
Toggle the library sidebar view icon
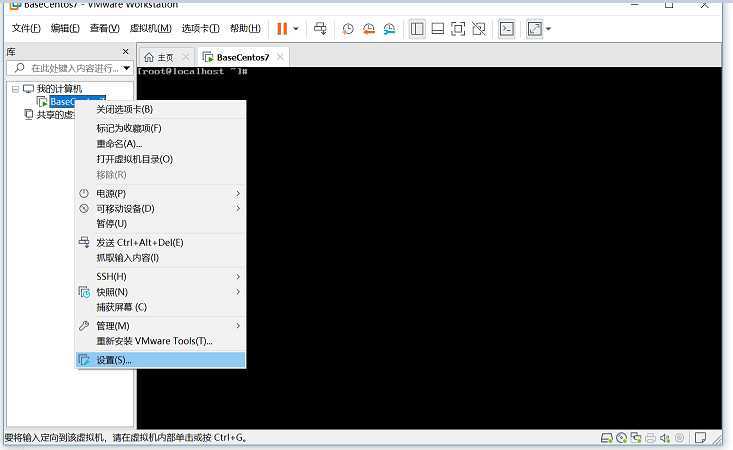(x=417, y=29)
